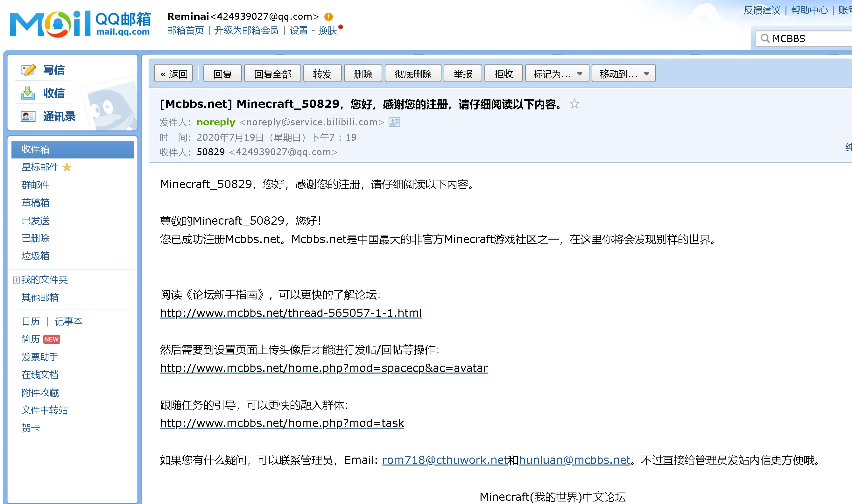Image resolution: width=852 pixels, height=504 pixels.
Task: Open the 草稿箱 folder
Action: (35, 203)
